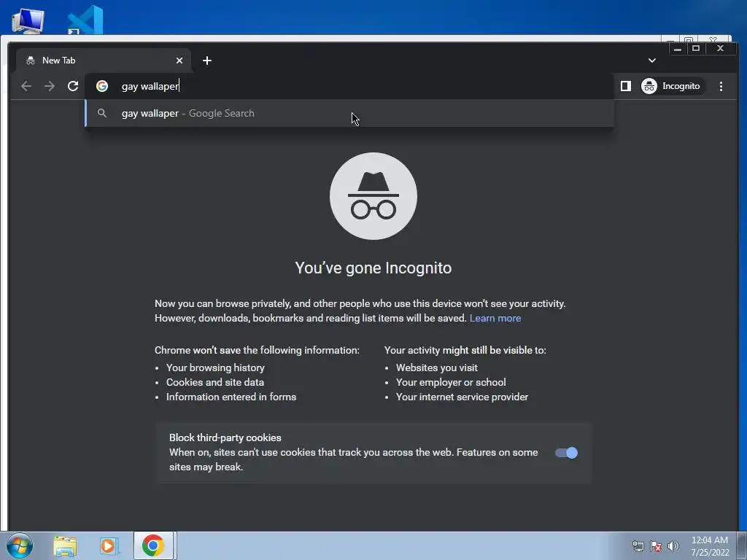Screen dimensions: 747x560
Task: Click 'Your employer or school' text
Action: coord(451,382)
